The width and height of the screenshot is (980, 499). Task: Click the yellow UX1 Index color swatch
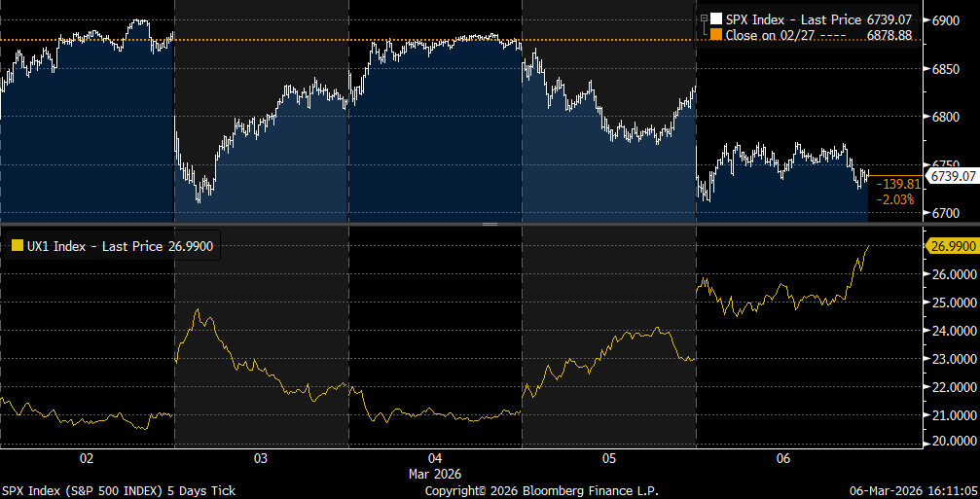17,247
